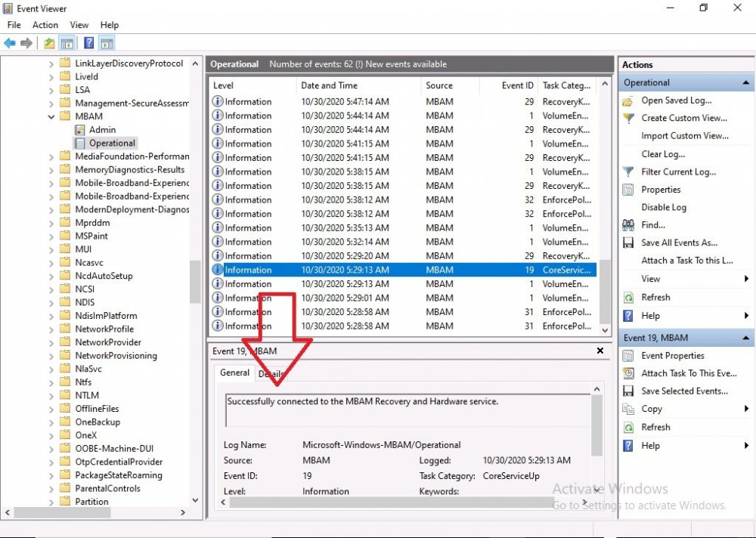This screenshot has height=538, width=756.
Task: Click the Event Viewer app icon in title bar
Action: pos(8,8)
